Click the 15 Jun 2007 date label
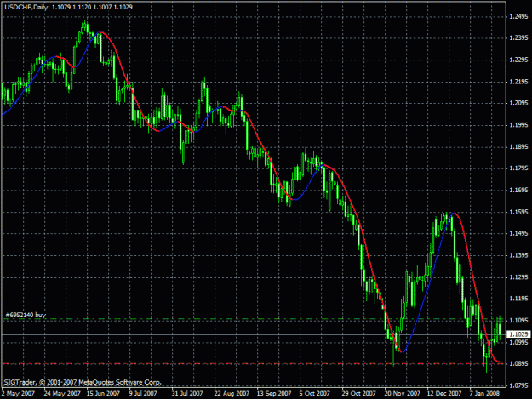The height and width of the screenshot is (399, 532). click(x=103, y=393)
